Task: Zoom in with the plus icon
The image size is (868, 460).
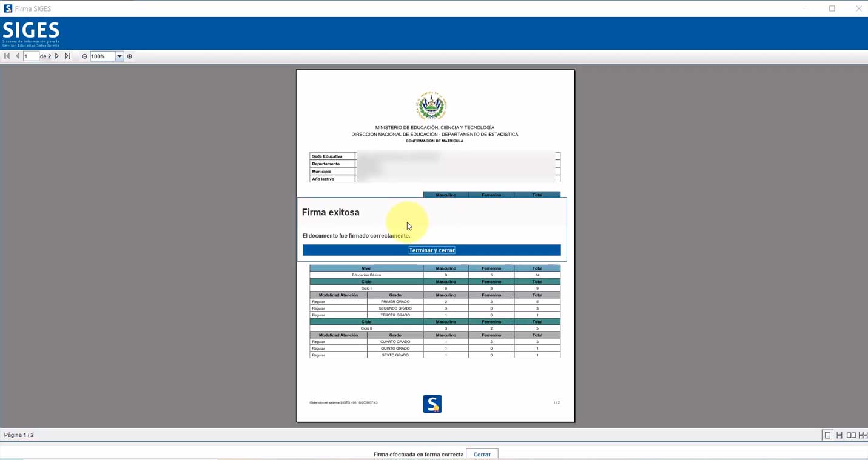Action: (x=130, y=56)
